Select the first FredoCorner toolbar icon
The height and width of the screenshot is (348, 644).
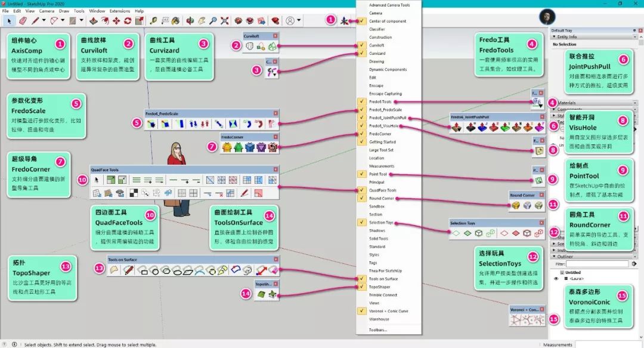pos(227,147)
